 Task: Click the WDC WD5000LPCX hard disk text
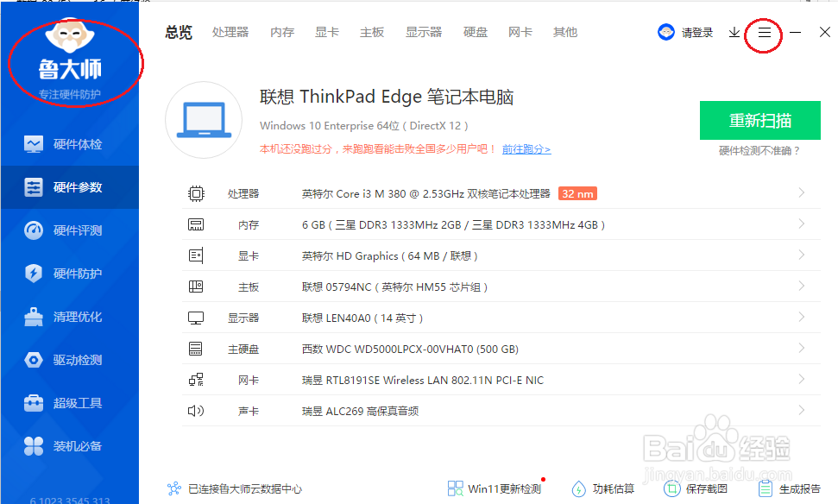410,349
